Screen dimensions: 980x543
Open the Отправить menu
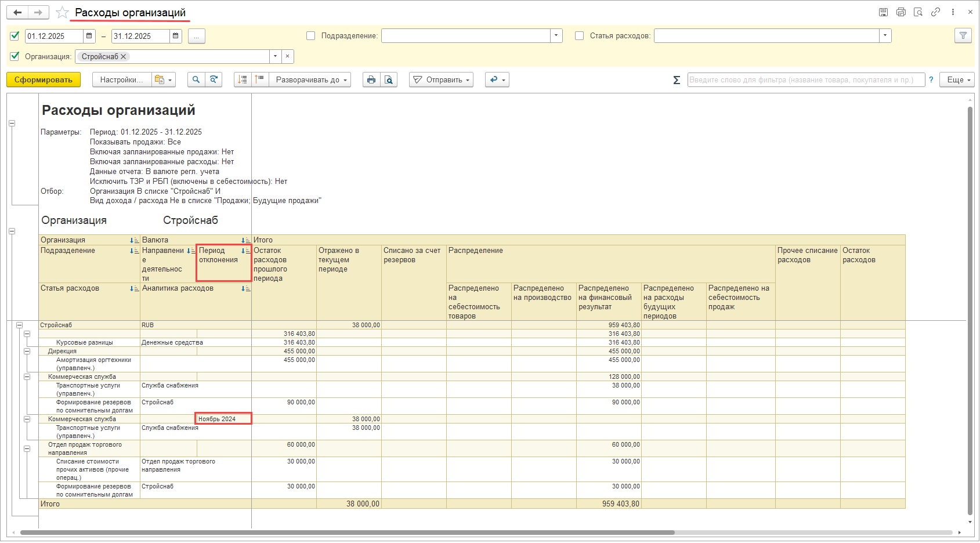[x=441, y=80]
